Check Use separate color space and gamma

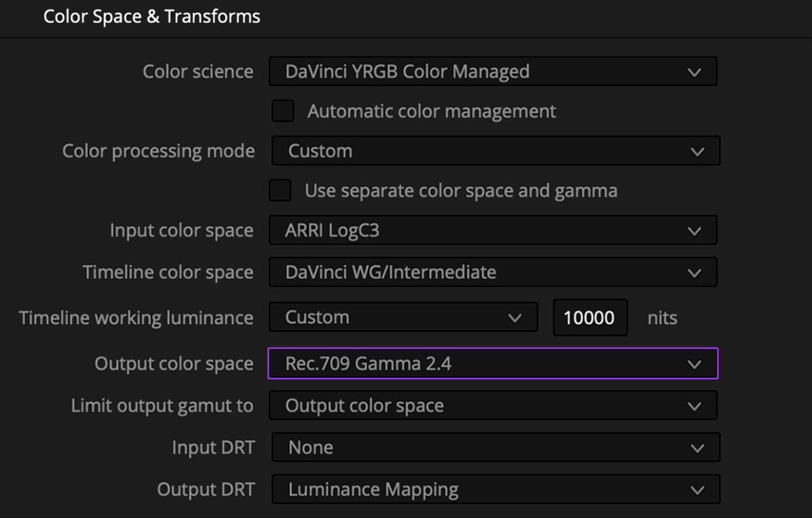(280, 190)
